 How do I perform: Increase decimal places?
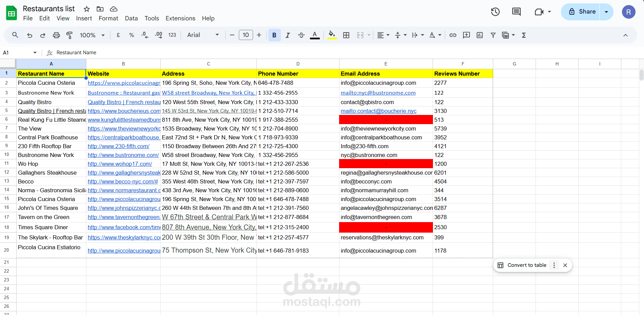click(158, 35)
